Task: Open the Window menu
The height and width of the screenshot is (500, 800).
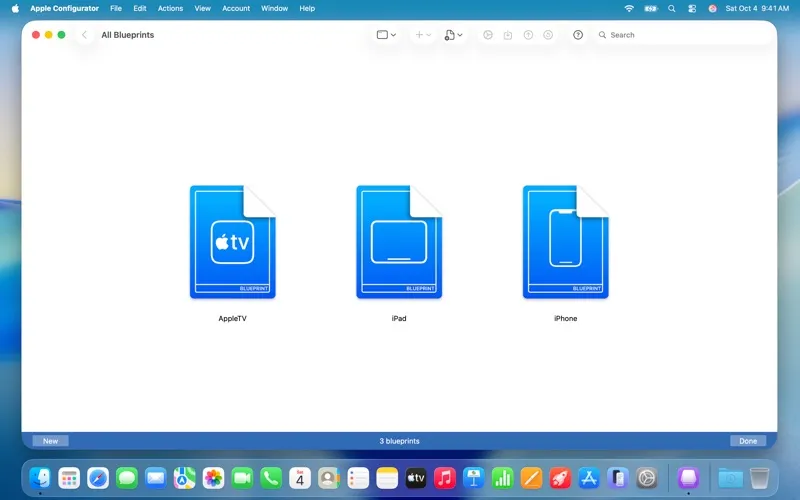Action: click(x=274, y=8)
